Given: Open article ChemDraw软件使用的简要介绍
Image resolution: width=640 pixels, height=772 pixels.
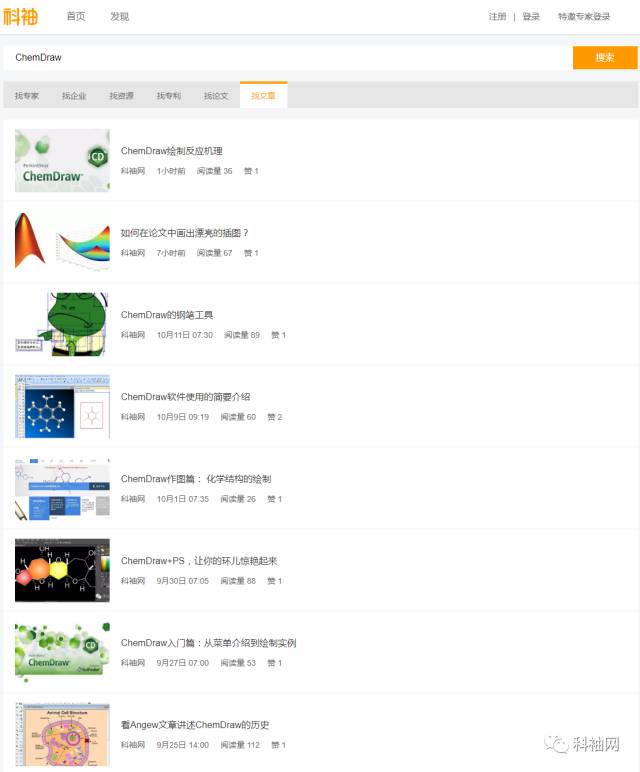Looking at the screenshot, I should pos(186,397).
